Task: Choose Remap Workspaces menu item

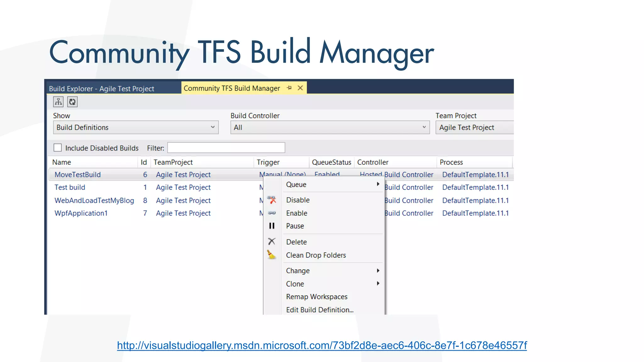Action: point(317,297)
